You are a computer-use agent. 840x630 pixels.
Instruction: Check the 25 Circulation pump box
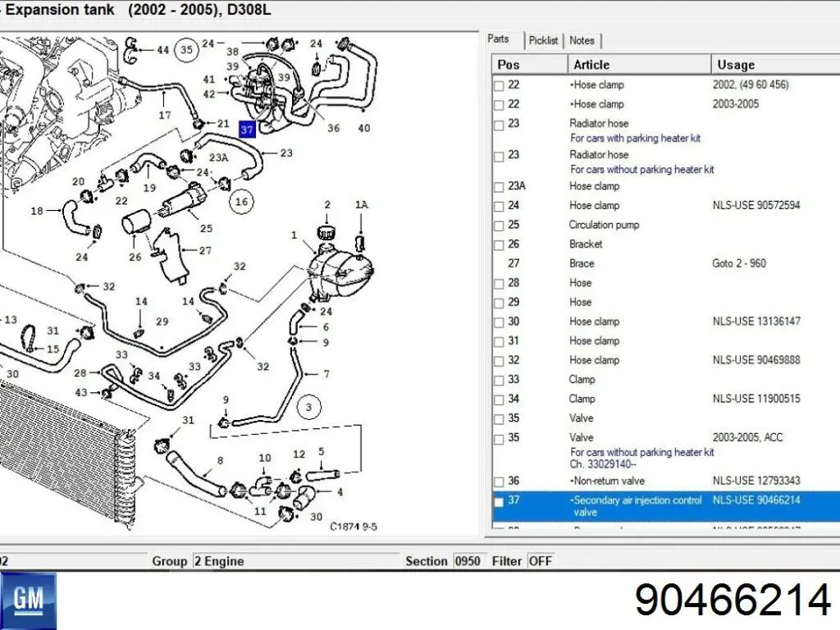[x=499, y=226]
